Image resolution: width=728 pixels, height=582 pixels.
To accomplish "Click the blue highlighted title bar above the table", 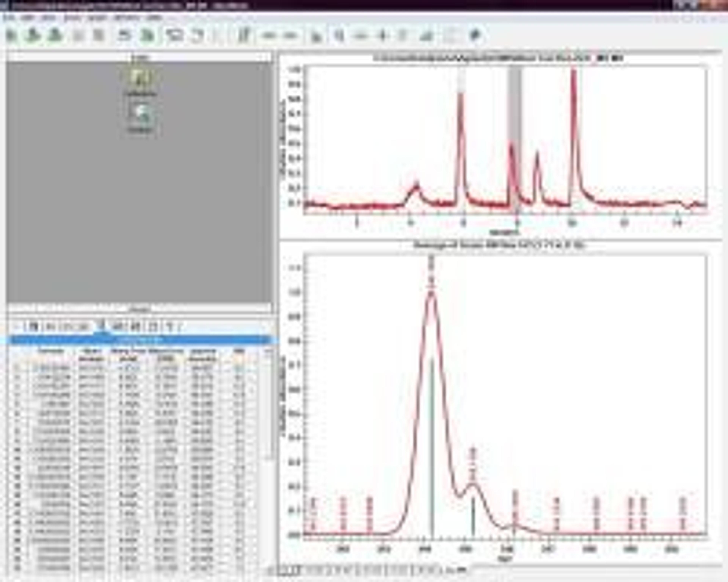I will [x=140, y=340].
